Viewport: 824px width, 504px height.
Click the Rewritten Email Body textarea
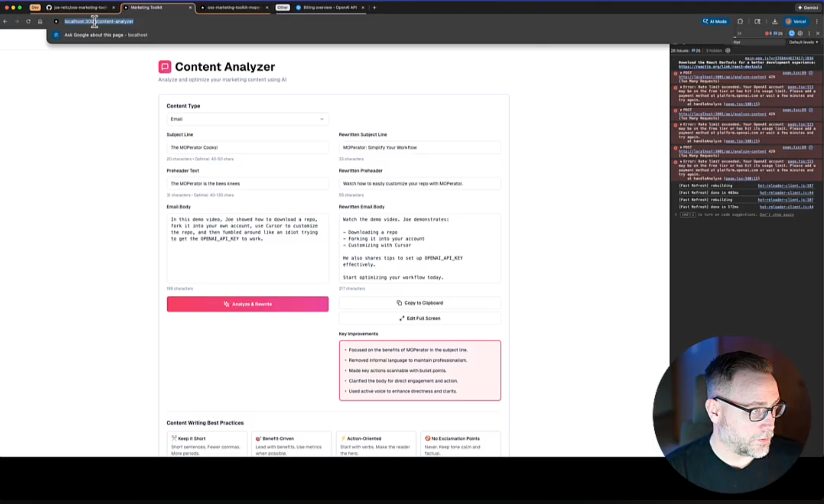(420, 248)
